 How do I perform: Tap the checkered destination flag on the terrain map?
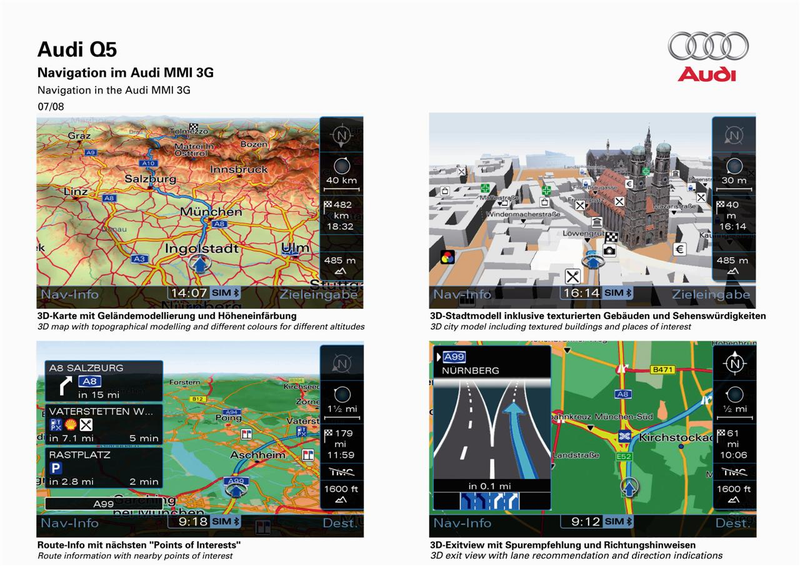pos(194,126)
